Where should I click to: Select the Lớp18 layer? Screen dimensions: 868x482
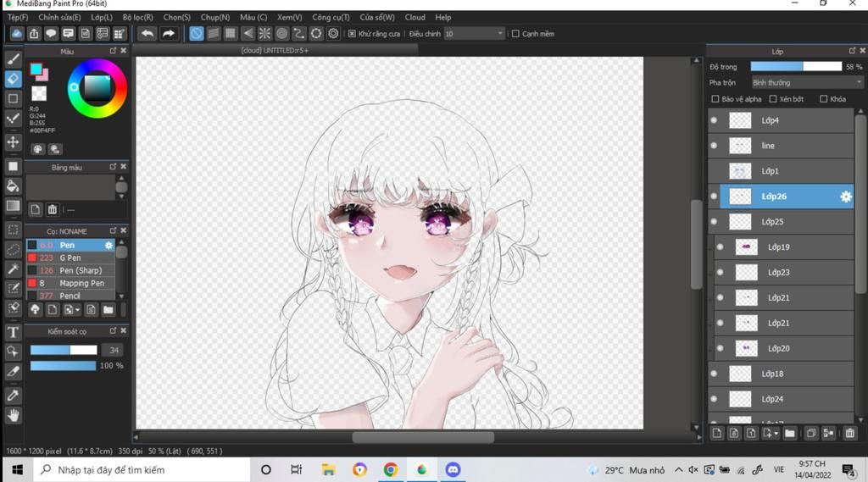click(x=781, y=374)
